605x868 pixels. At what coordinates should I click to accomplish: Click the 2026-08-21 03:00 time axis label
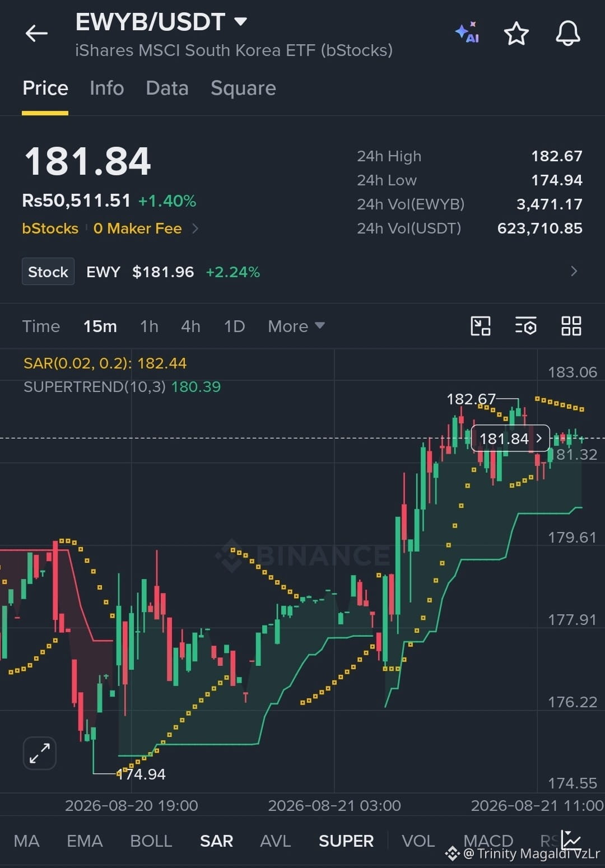coord(334,805)
